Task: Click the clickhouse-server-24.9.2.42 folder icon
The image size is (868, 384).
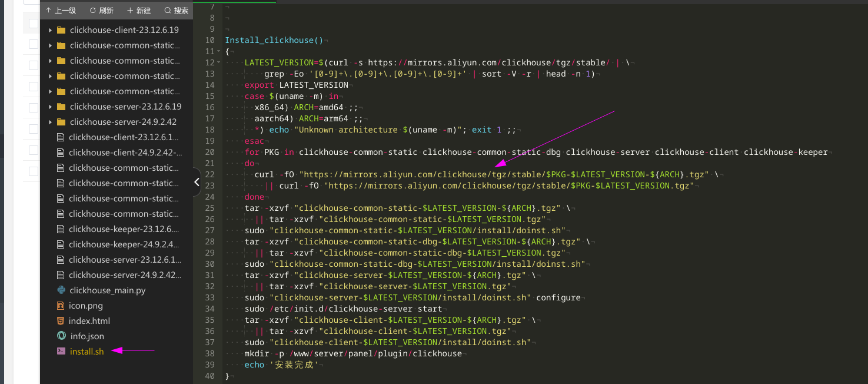Action: 61,122
